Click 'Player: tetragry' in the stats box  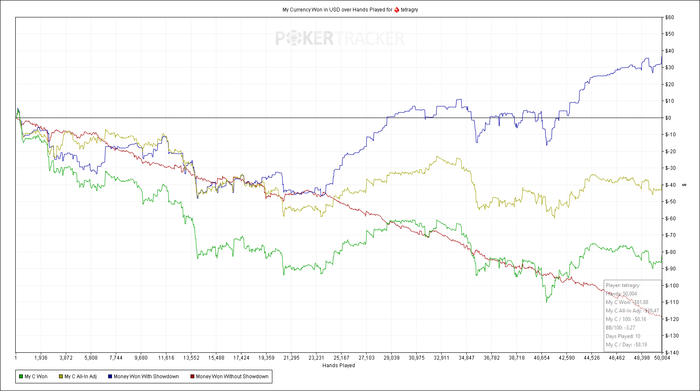click(x=622, y=285)
